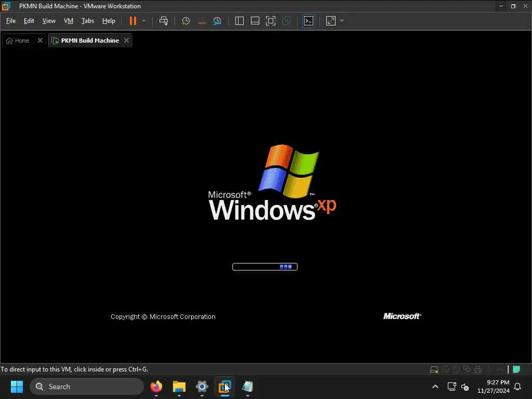Click the CD/DVD device status icon

(445, 369)
